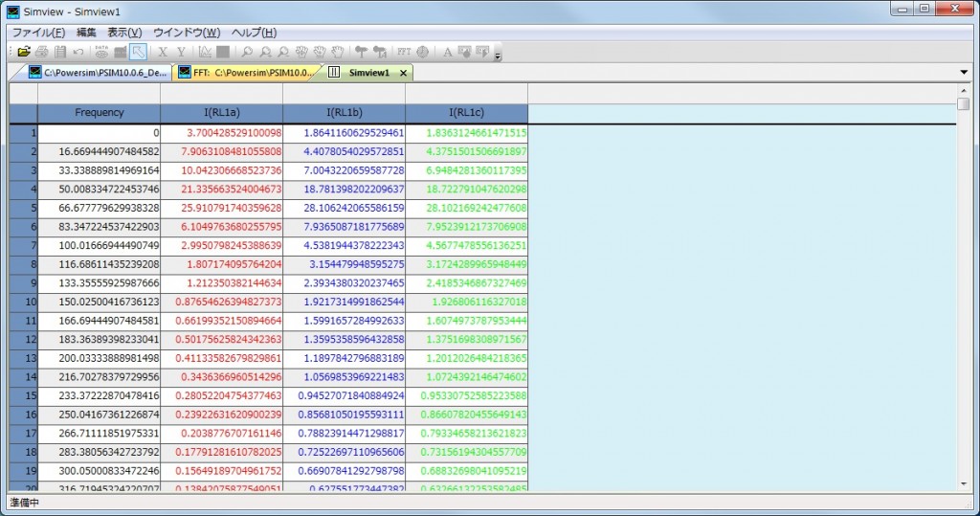Close the Simview1 tab
The image size is (980, 516).
pos(403,73)
